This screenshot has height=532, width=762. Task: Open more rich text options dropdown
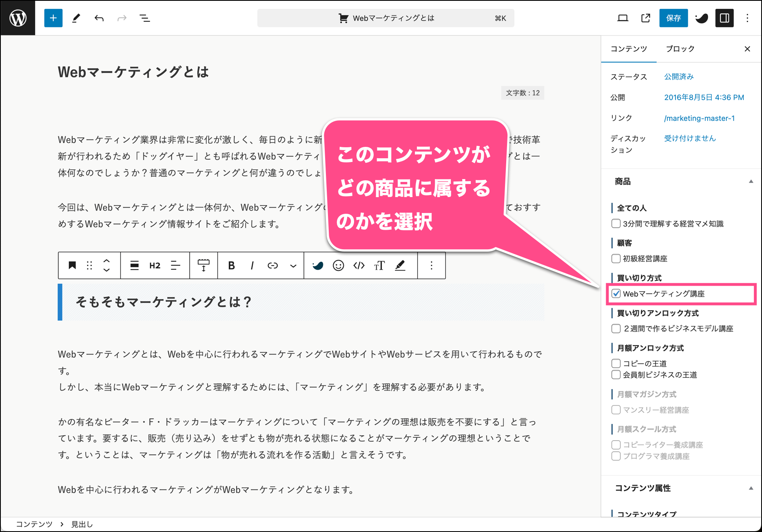(293, 266)
